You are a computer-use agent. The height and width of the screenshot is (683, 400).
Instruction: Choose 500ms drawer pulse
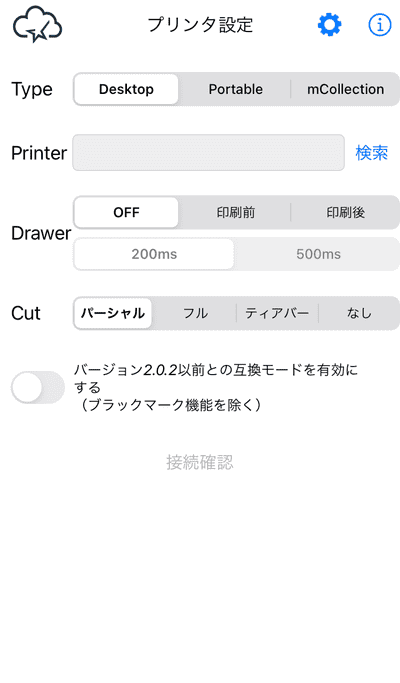coord(318,254)
